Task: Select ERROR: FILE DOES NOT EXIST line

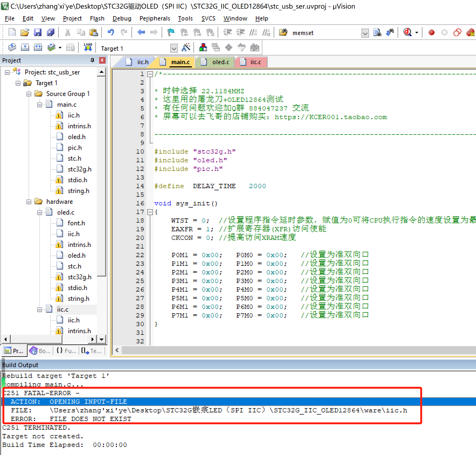Action: point(71,419)
